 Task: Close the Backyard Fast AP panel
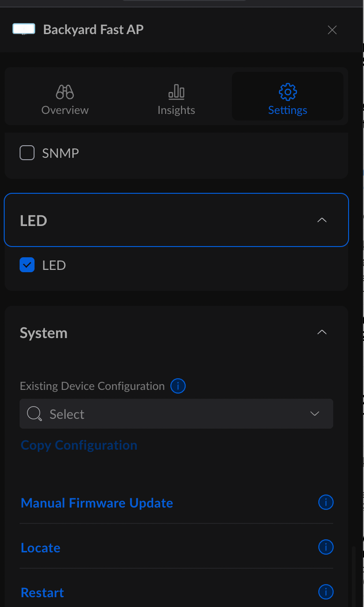[x=332, y=30]
